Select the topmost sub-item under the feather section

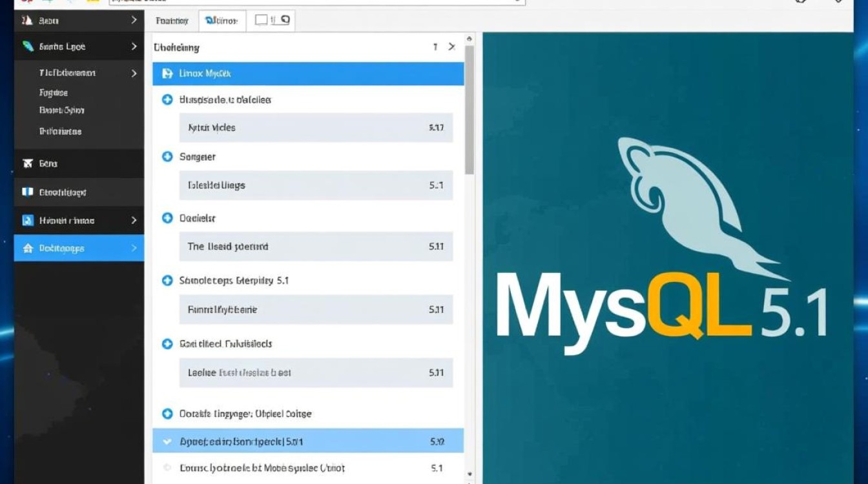(x=84, y=73)
